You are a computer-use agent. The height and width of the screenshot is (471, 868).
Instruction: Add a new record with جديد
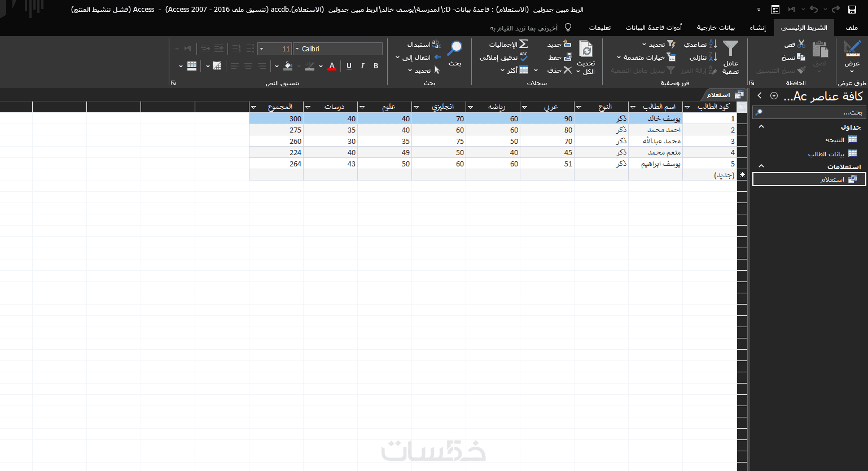point(559,44)
